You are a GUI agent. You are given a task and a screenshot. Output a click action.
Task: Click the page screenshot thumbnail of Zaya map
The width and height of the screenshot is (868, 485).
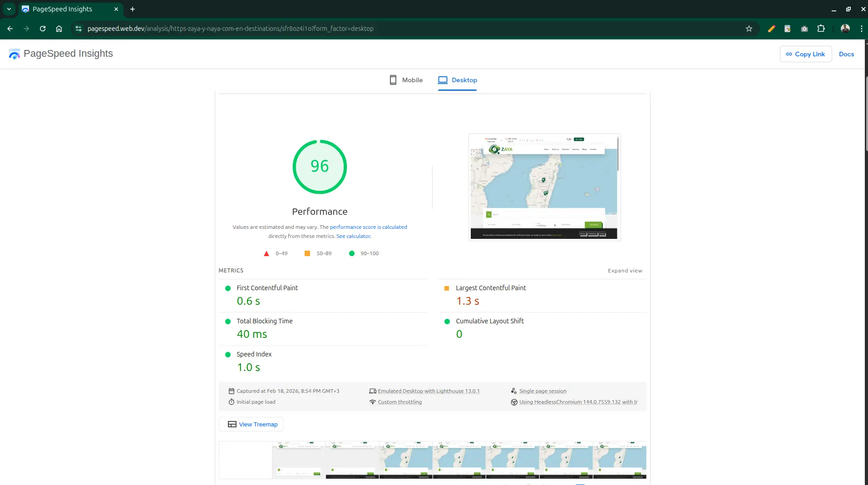point(544,187)
